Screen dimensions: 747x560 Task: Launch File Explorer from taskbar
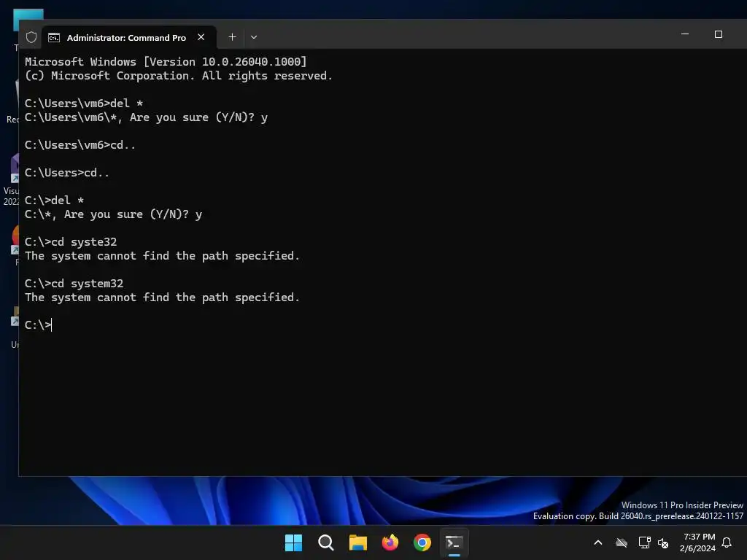point(357,542)
